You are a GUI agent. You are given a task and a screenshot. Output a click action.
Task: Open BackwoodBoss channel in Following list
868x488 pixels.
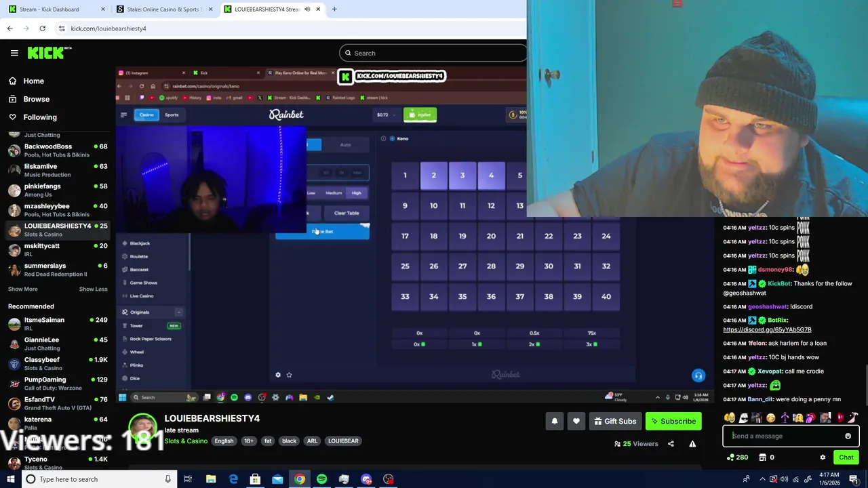(57, 150)
